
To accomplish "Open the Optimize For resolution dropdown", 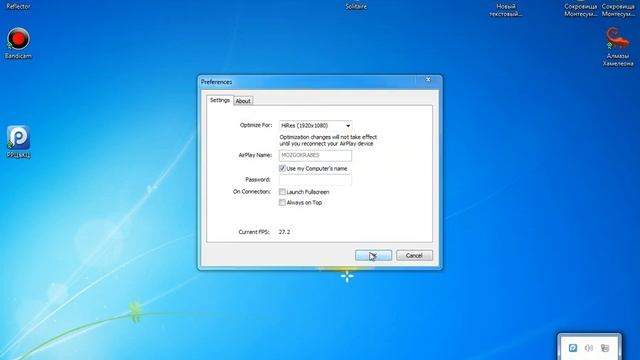I will (x=315, y=126).
